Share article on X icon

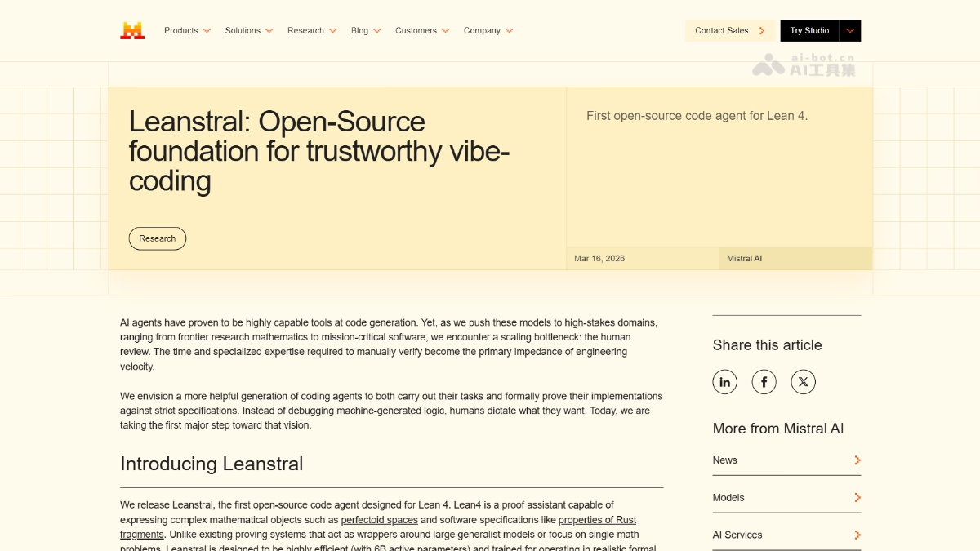(803, 382)
